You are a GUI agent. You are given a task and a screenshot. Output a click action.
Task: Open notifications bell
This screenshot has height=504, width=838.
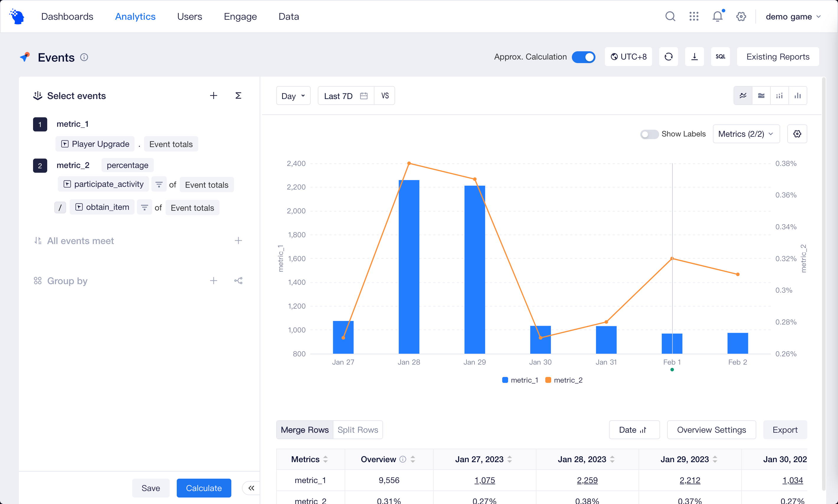coord(717,16)
